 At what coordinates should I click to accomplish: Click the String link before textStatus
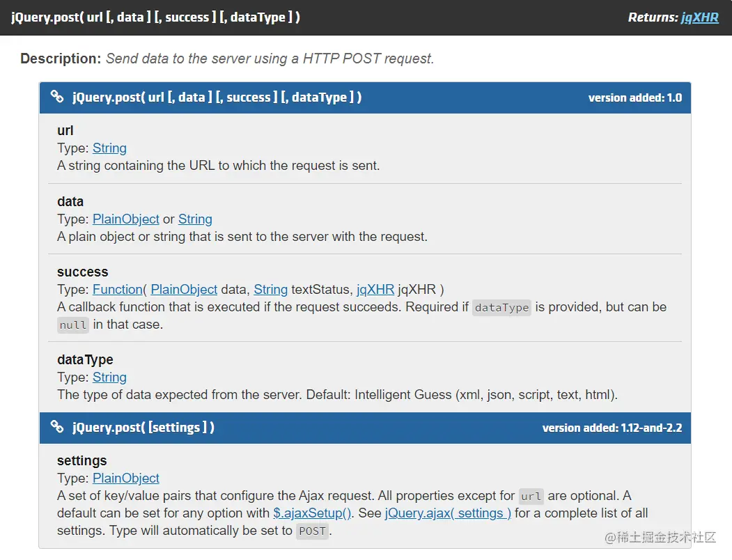(x=270, y=289)
